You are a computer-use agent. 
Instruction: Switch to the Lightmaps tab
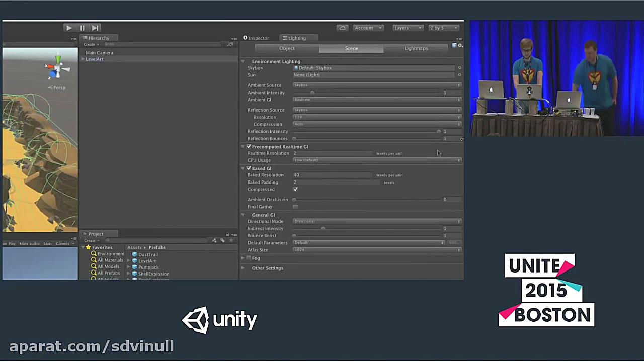point(416,48)
